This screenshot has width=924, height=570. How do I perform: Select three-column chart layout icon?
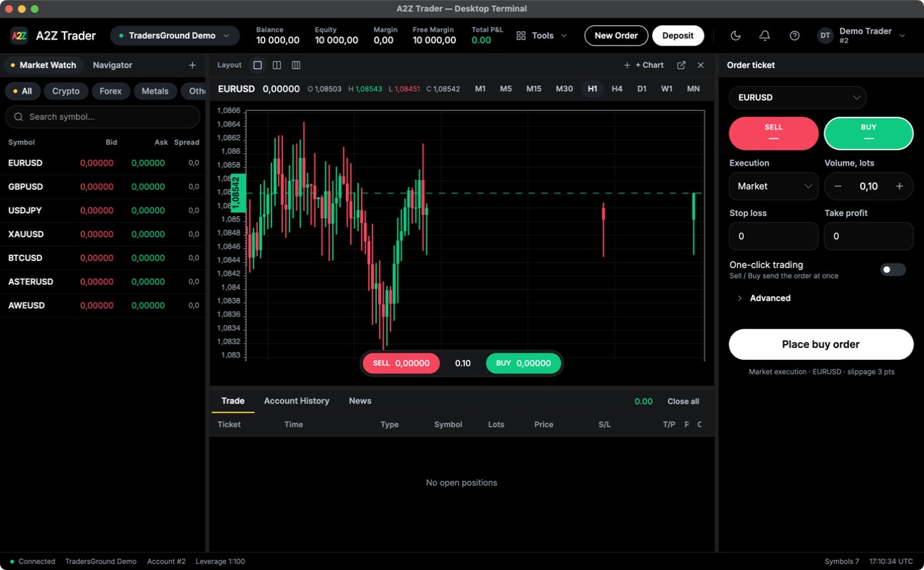(x=296, y=65)
